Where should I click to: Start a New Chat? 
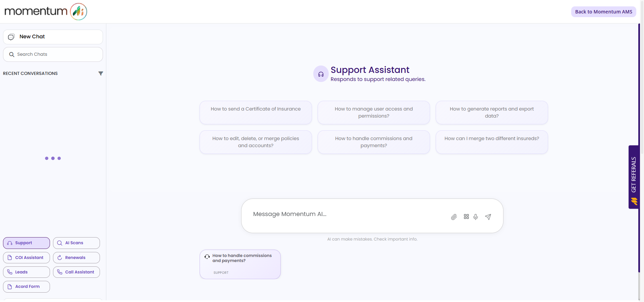point(53,37)
